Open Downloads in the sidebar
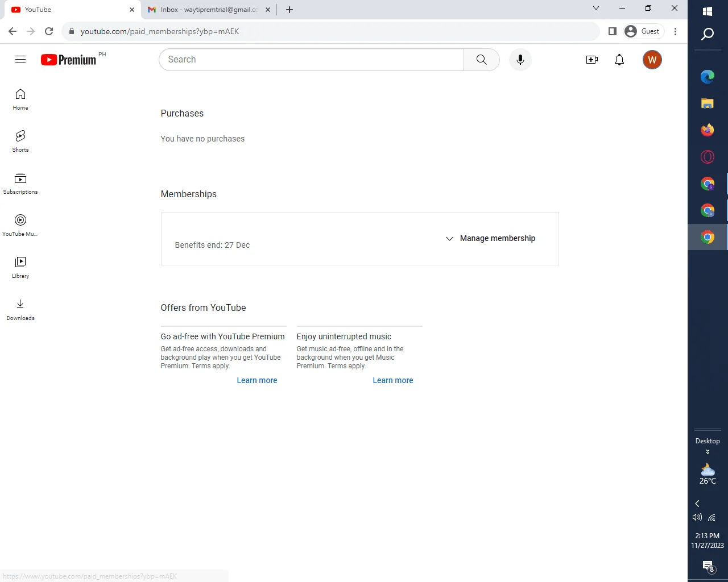Image resolution: width=728 pixels, height=582 pixels. [x=20, y=310]
